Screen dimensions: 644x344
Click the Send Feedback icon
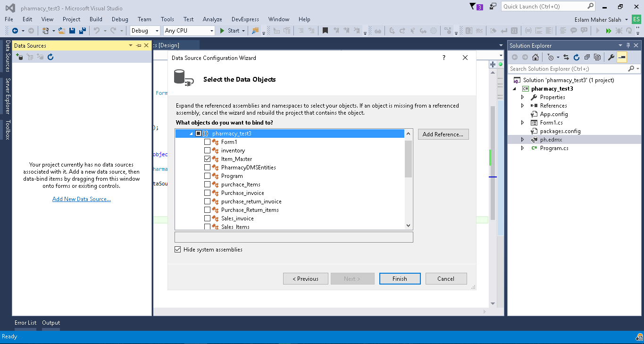(493, 7)
